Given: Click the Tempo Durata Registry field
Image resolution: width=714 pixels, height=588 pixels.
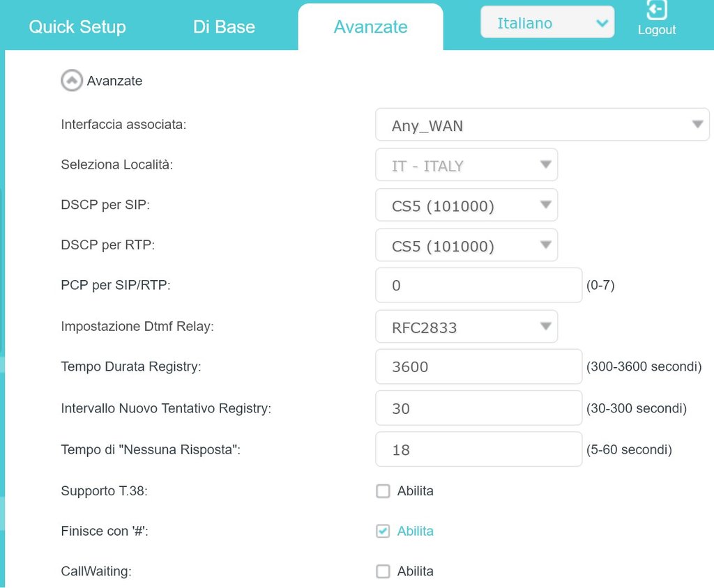Looking at the screenshot, I should pos(478,366).
